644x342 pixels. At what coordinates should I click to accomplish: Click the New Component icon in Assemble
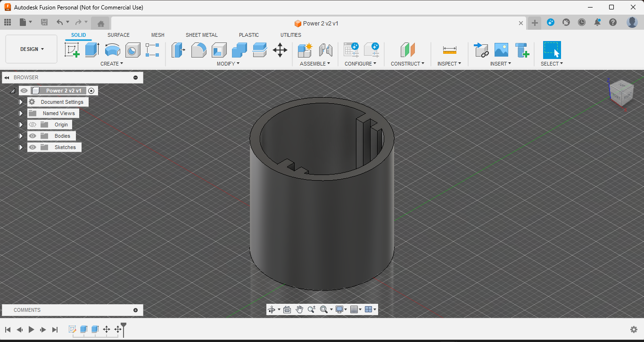click(x=305, y=50)
